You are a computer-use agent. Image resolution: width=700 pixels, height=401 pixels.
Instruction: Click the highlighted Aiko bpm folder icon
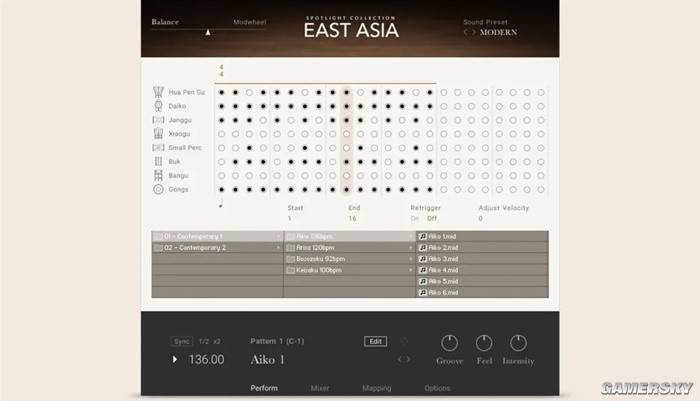click(290, 236)
